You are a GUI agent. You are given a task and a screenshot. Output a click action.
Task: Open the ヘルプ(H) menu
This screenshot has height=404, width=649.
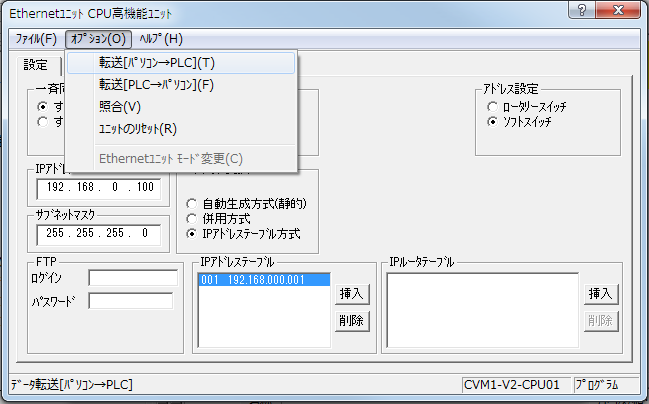tap(161, 39)
